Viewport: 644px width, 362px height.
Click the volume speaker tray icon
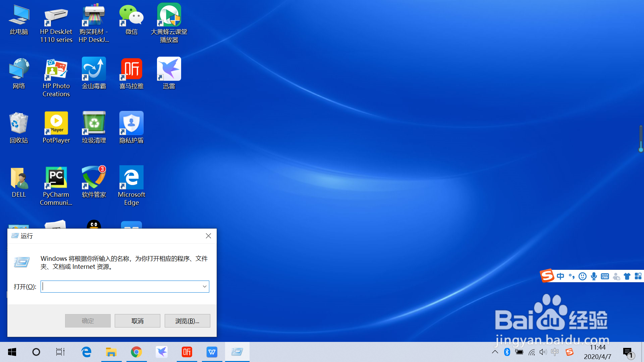click(543, 352)
